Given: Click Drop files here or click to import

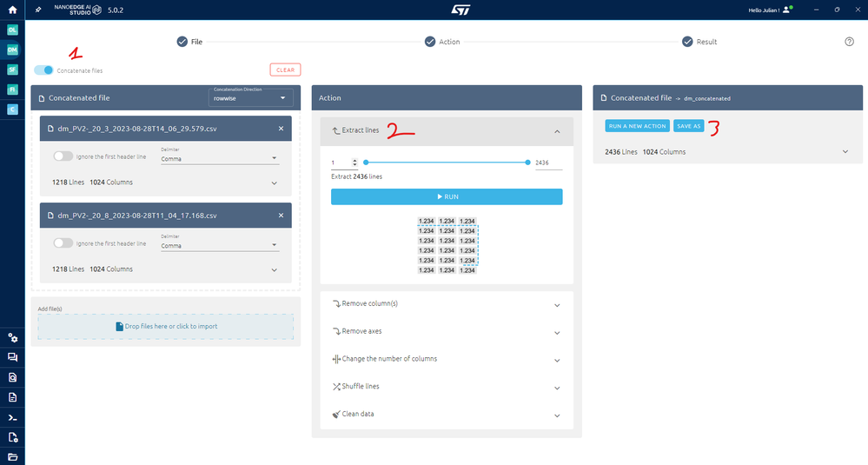Looking at the screenshot, I should pos(165,327).
